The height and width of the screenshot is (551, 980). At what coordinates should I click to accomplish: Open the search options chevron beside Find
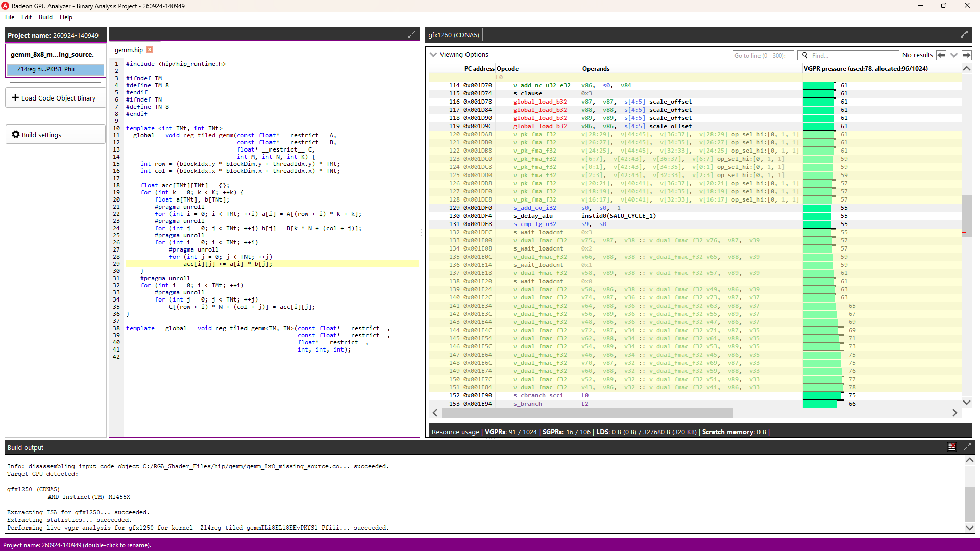point(954,55)
